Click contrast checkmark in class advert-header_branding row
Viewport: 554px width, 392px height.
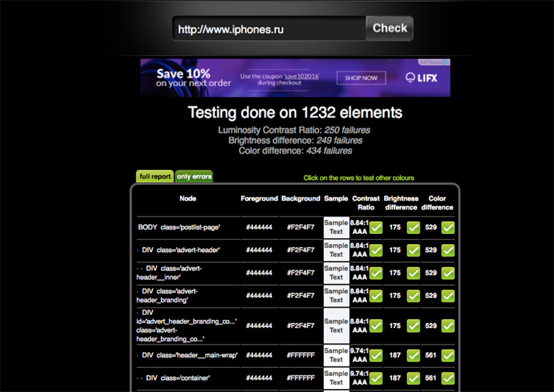(x=376, y=296)
